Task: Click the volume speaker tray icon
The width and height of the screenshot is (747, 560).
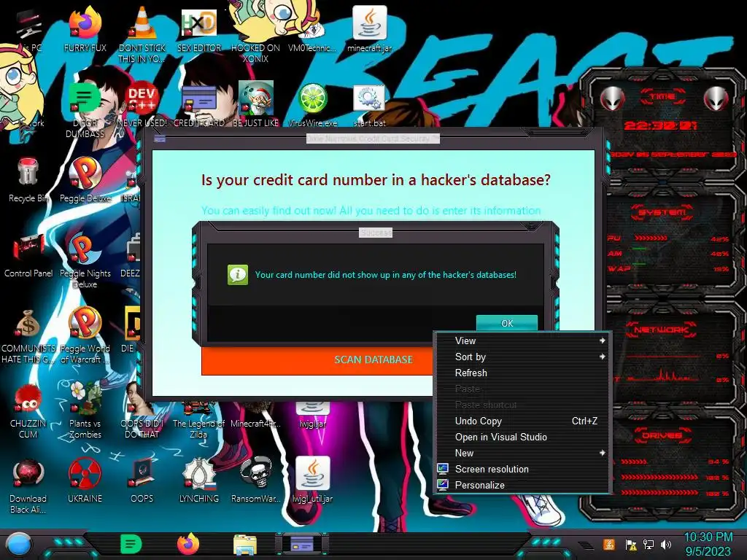Action: 665,545
